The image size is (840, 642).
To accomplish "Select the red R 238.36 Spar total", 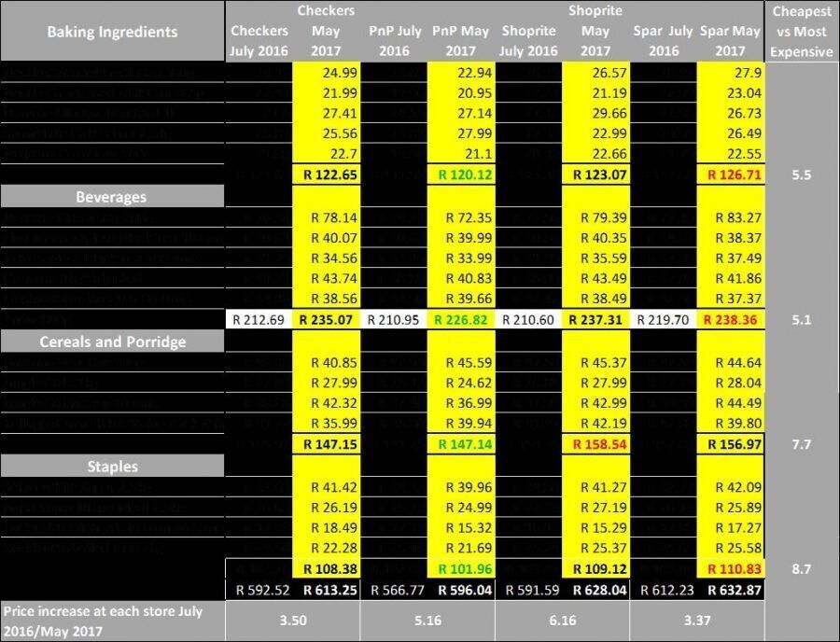I will (x=730, y=320).
